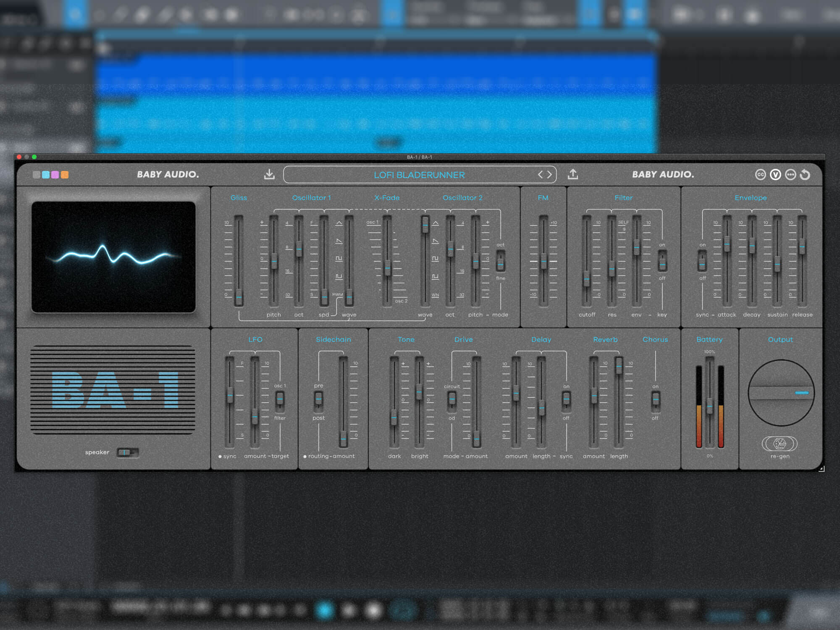Click the Filter cutoff slider handle
Screen dimensions: 840x630
click(586, 278)
